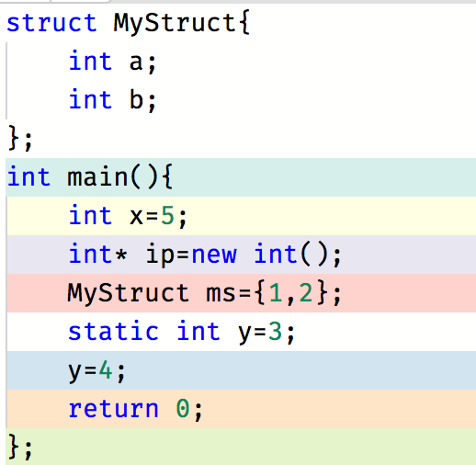
Task: Click the closing '};' after the struct body
Action: [x=20, y=139]
